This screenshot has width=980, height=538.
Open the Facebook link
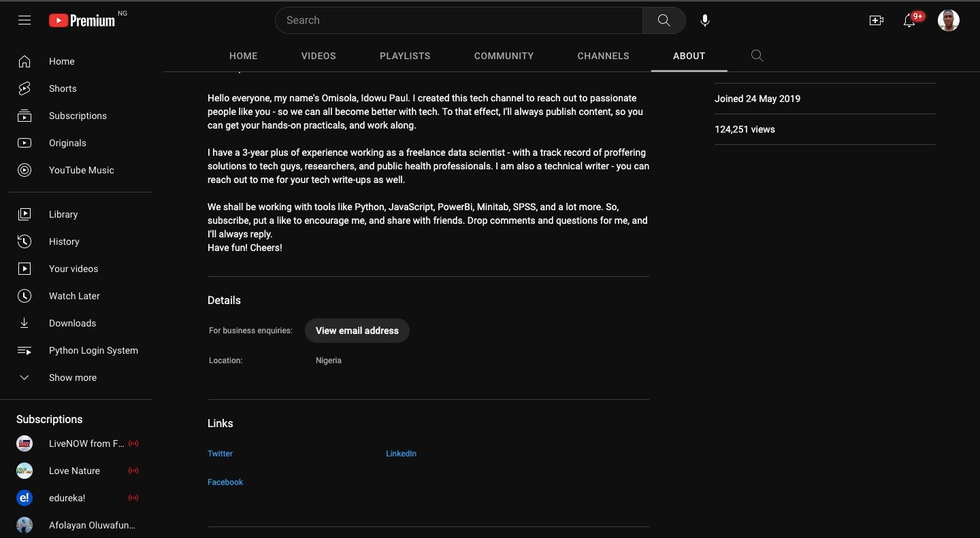pos(225,482)
